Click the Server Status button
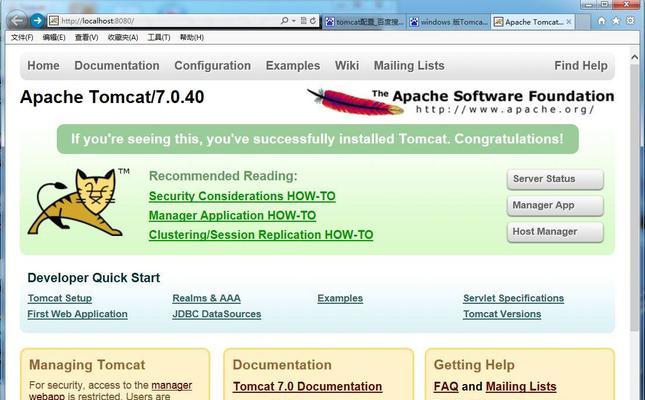The height and width of the screenshot is (400, 645). point(555,179)
